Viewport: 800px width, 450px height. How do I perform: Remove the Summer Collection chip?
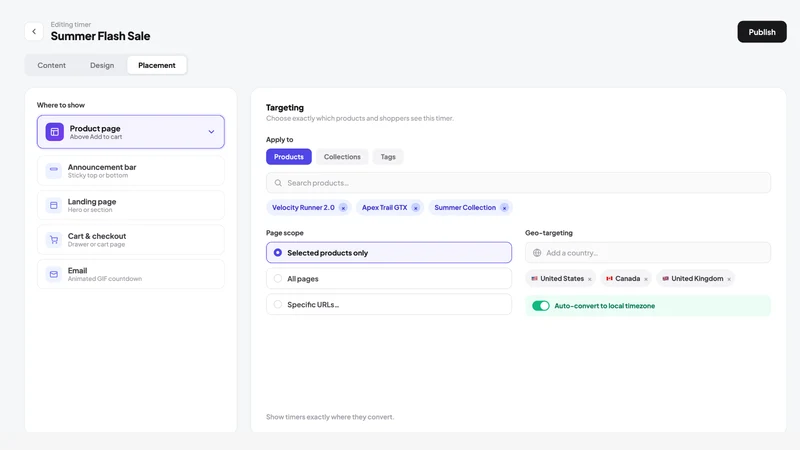coord(505,208)
